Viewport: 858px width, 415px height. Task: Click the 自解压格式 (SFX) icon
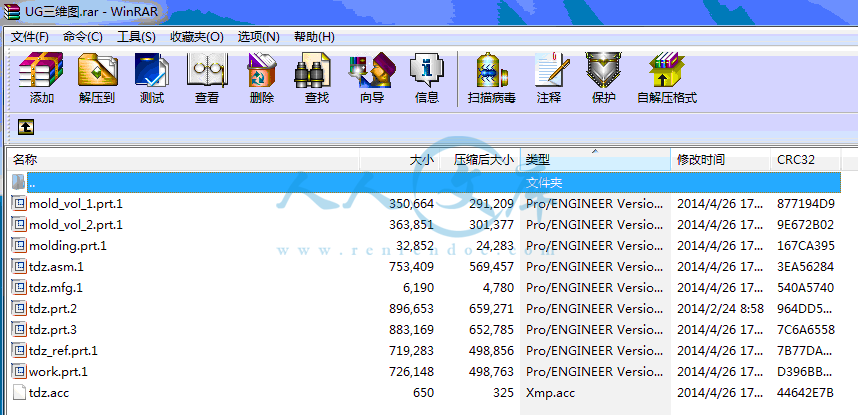666,70
